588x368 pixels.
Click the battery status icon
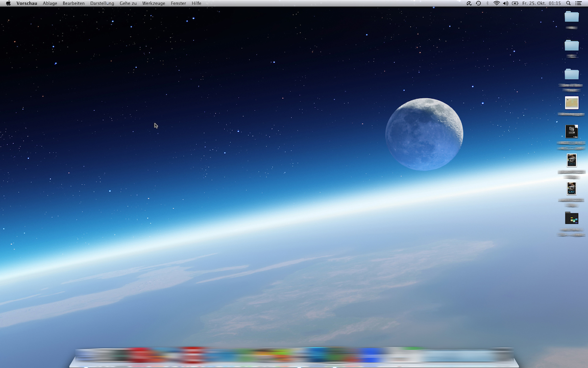coord(515,3)
